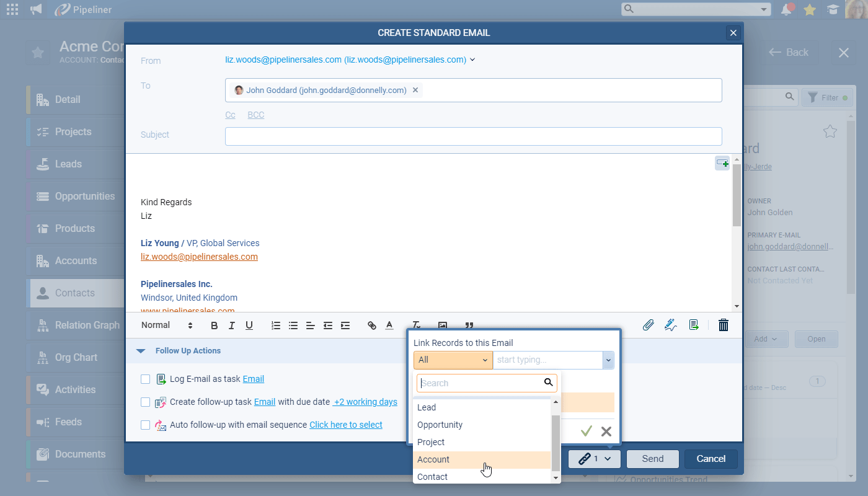Insert a hyperlink using the link icon
The width and height of the screenshot is (868, 496).
(371, 325)
